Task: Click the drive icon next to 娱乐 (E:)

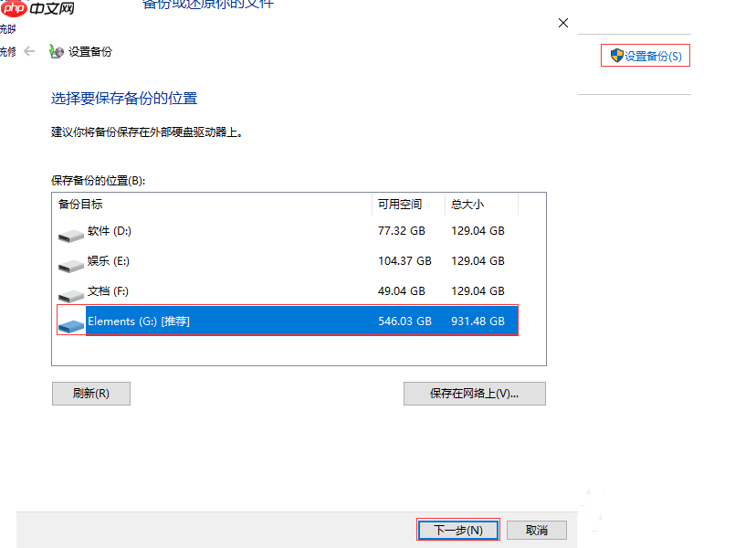Action: click(70, 265)
